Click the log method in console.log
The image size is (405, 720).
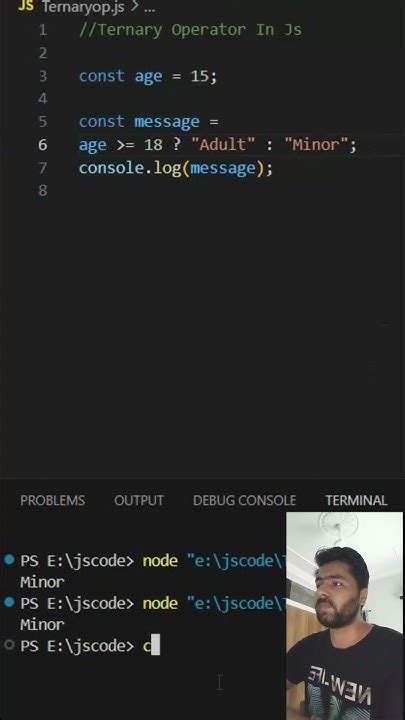click(168, 168)
